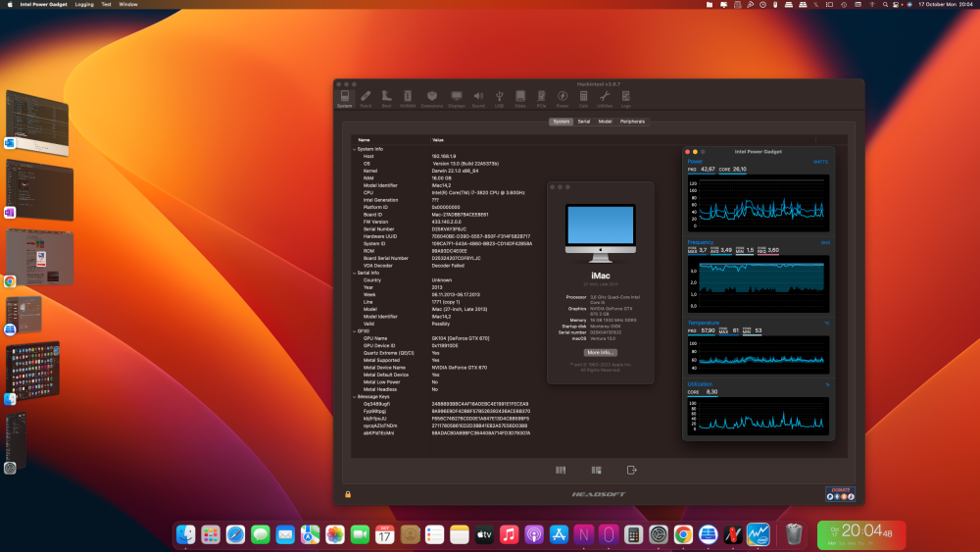Open the Sound toolbar icon
Screen dimensions: 980x552
(478, 99)
